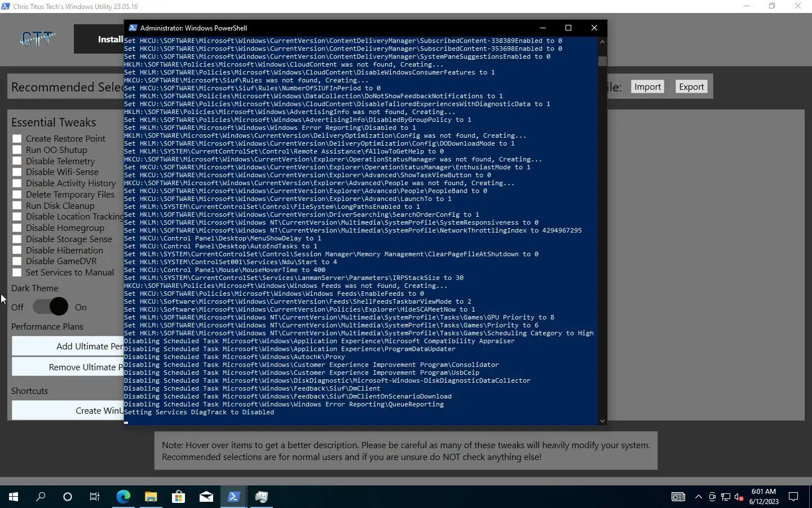
Task: Select Delete Temporary Files checkbox
Action: tap(17, 195)
